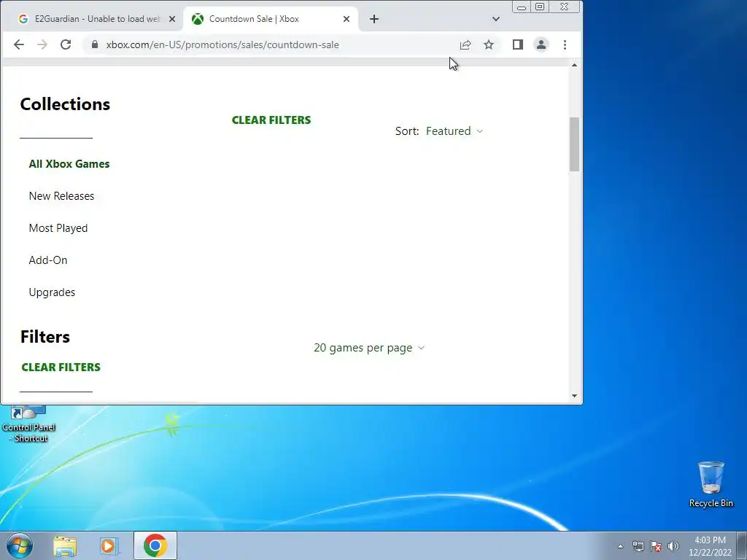This screenshot has width=747, height=560.
Task: Close the Countdown Sale tab
Action: pos(347,19)
